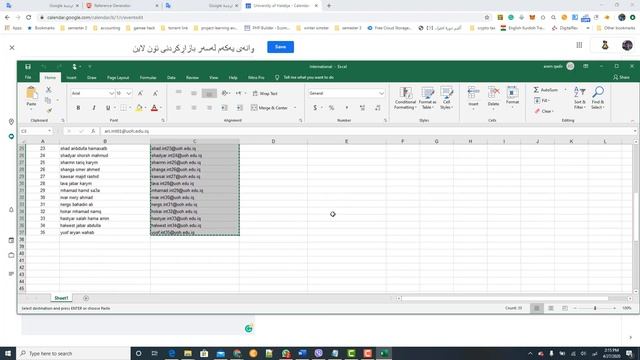This screenshot has width=640, height=360.
Task: Click the blue Save button
Action: 280,47
